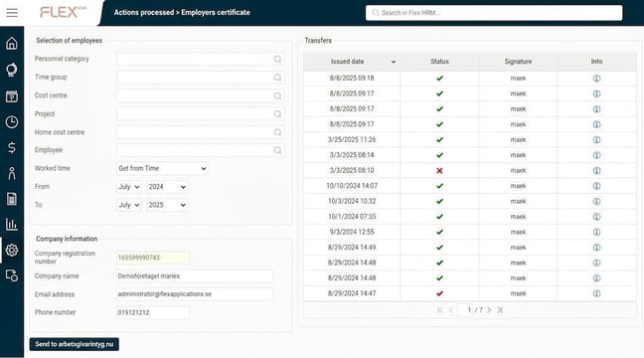This screenshot has width=644, height=358.
Task: Click red X status of 3/3/2025 08:10
Action: click(439, 171)
